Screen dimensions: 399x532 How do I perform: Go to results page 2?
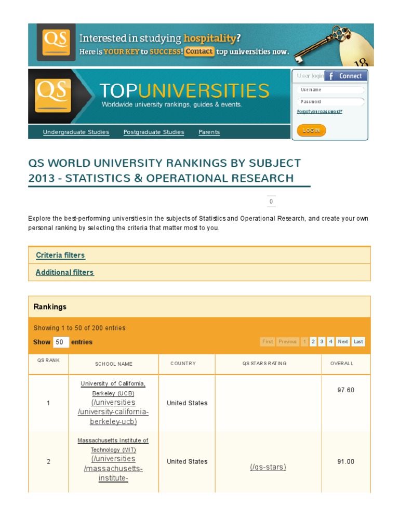tap(313, 342)
